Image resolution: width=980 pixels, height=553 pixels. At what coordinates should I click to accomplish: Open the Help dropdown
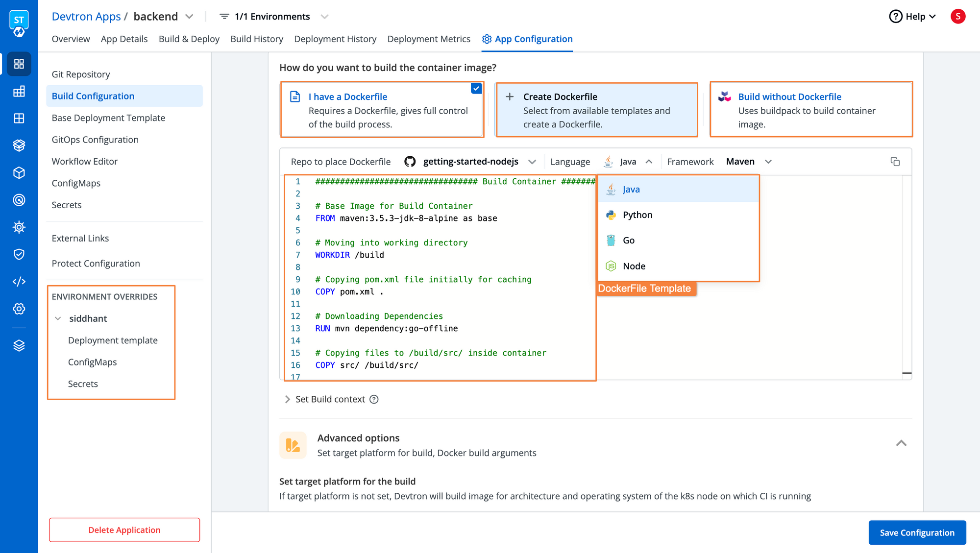point(913,17)
